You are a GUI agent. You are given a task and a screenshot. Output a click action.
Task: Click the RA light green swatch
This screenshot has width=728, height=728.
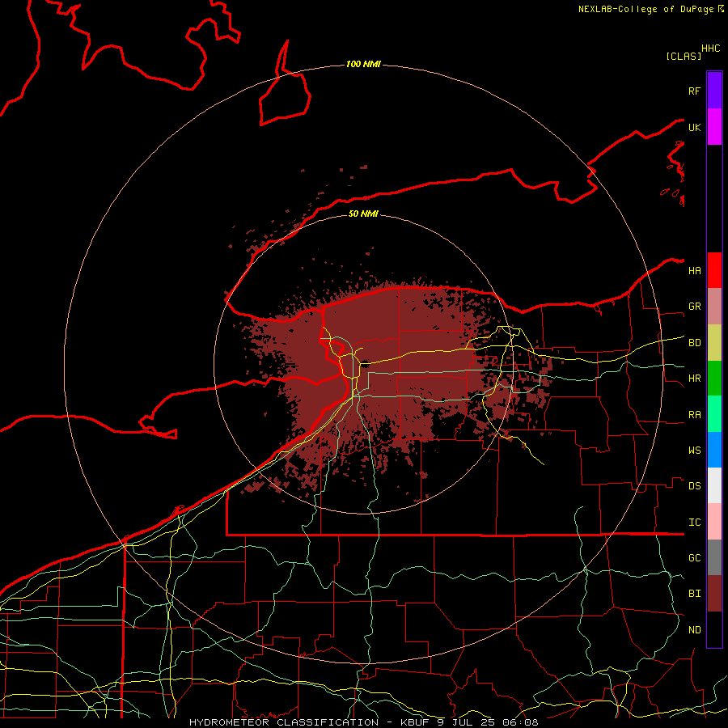(x=714, y=414)
